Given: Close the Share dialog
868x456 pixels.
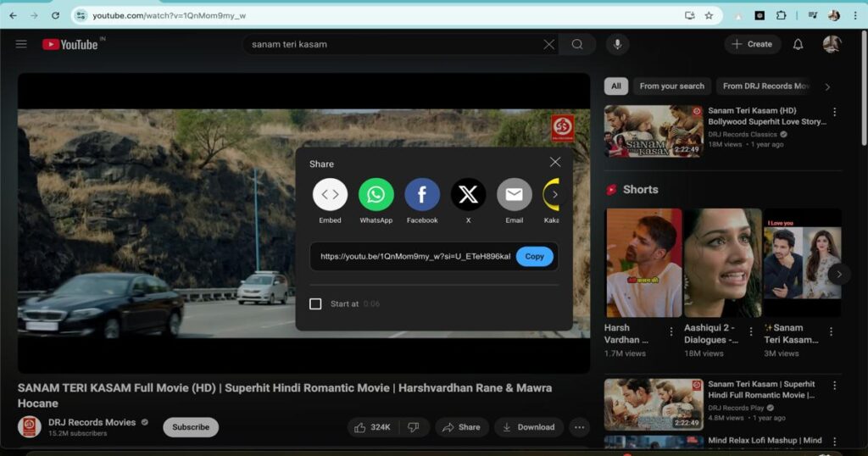Looking at the screenshot, I should pos(554,162).
